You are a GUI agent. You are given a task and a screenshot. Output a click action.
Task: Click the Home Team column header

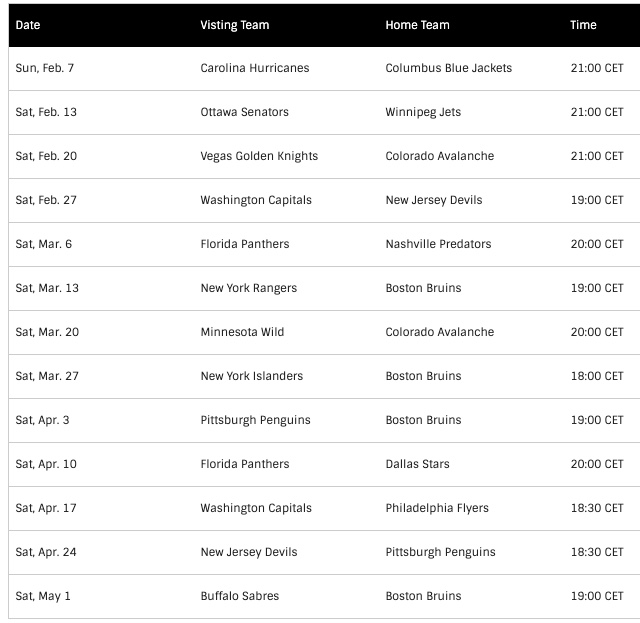click(417, 25)
